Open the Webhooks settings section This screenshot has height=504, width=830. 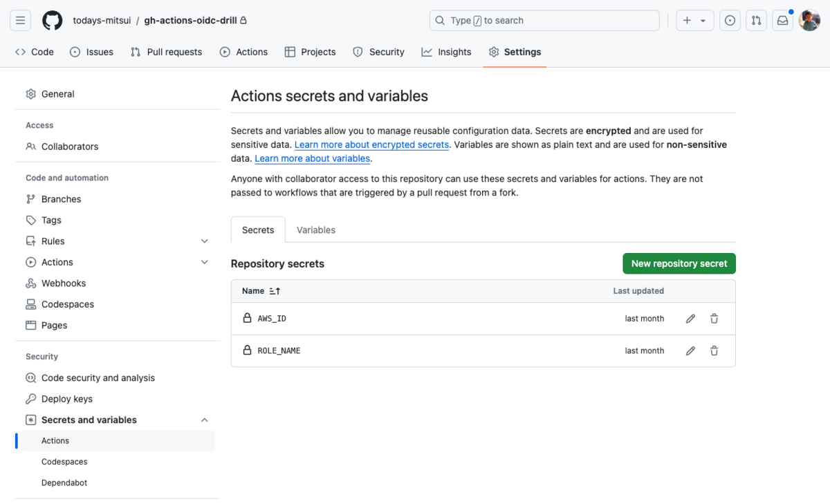[63, 283]
